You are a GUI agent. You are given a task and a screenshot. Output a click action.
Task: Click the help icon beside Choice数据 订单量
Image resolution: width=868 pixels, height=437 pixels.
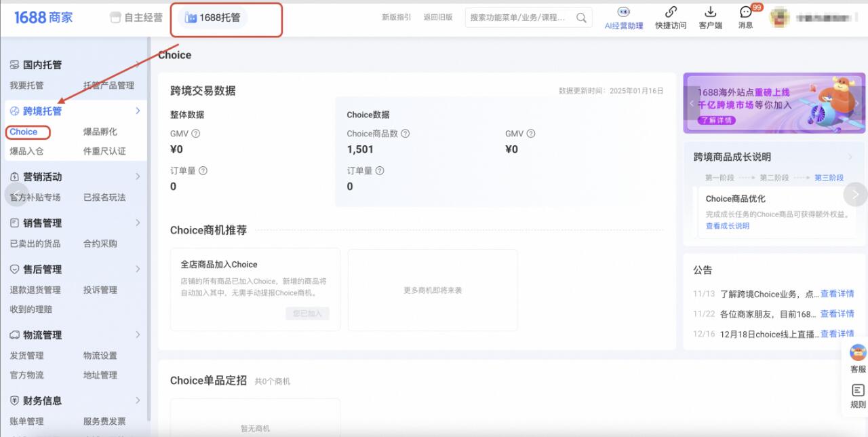click(380, 171)
